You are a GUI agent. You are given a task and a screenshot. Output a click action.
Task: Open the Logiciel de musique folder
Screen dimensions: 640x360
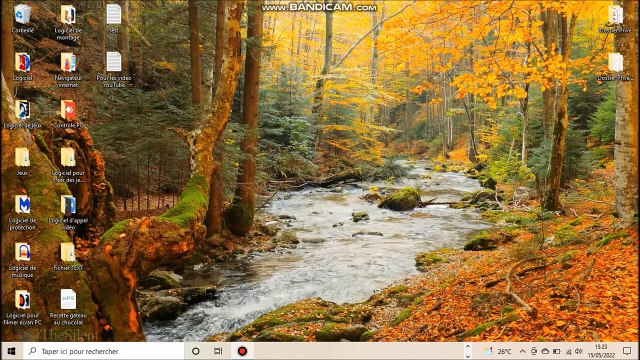tap(22, 260)
